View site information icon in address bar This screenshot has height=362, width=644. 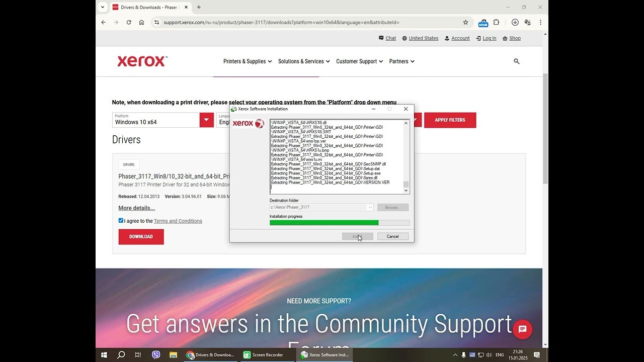156,22
